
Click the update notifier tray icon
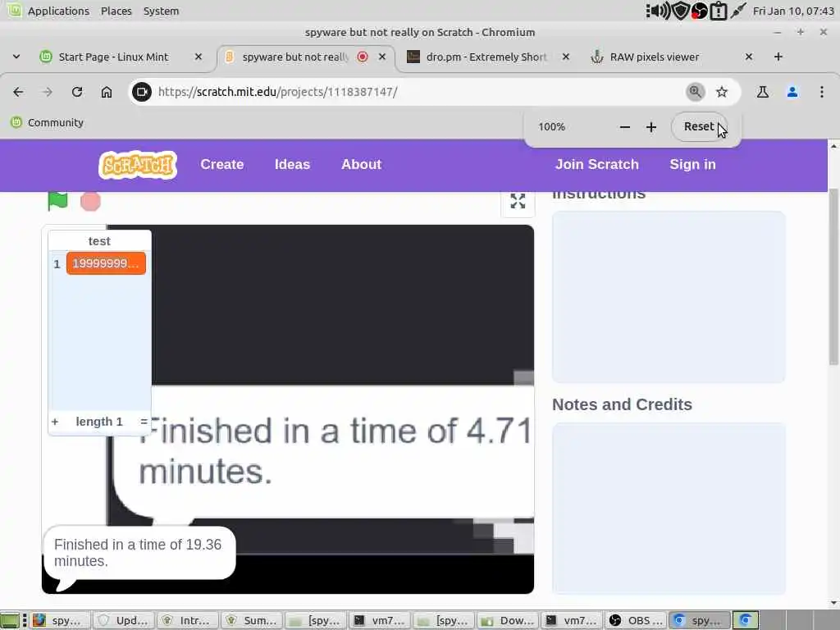pyautogui.click(x=719, y=11)
